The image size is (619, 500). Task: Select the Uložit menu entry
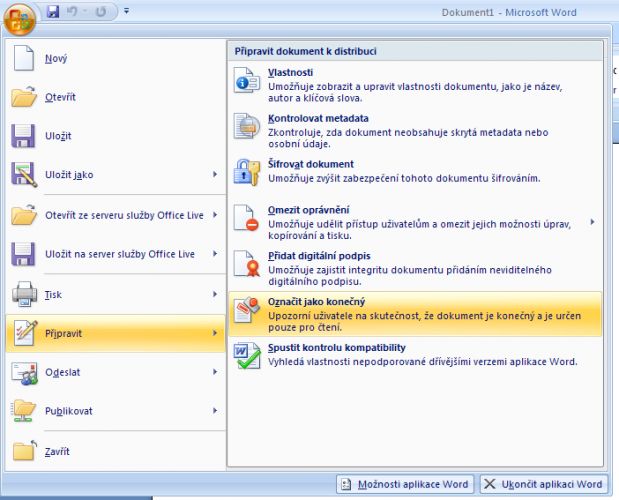click(58, 136)
